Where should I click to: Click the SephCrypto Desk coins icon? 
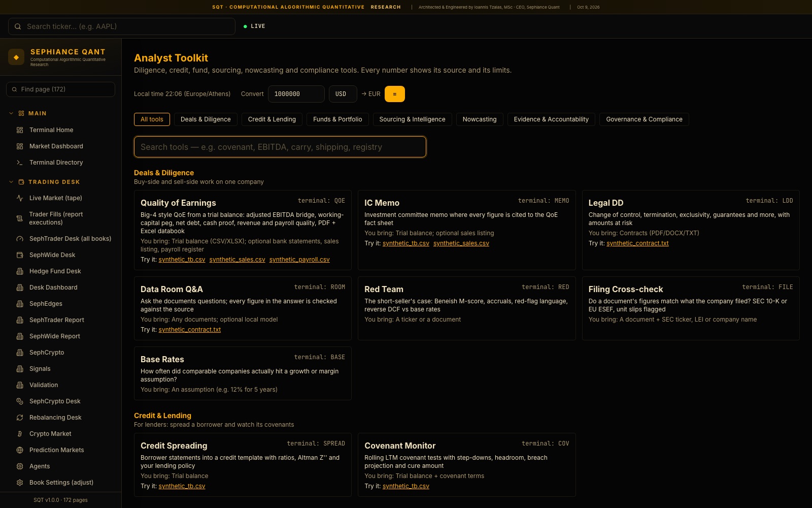coord(20,401)
